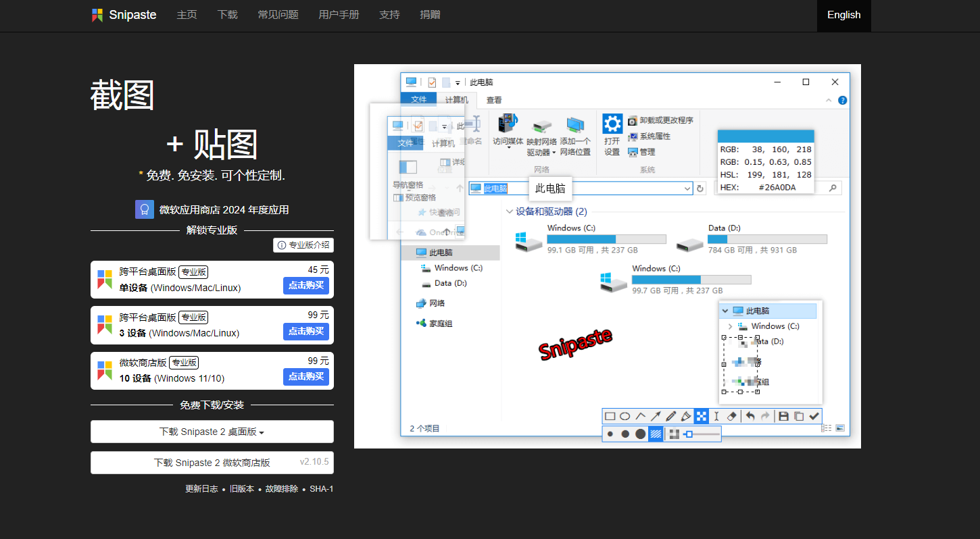Select the smallest dot brush size
Image resolution: width=980 pixels, height=539 pixels.
click(x=610, y=434)
